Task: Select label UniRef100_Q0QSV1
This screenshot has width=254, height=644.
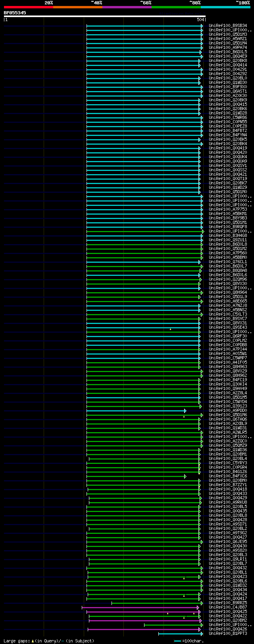Action: (228, 166)
